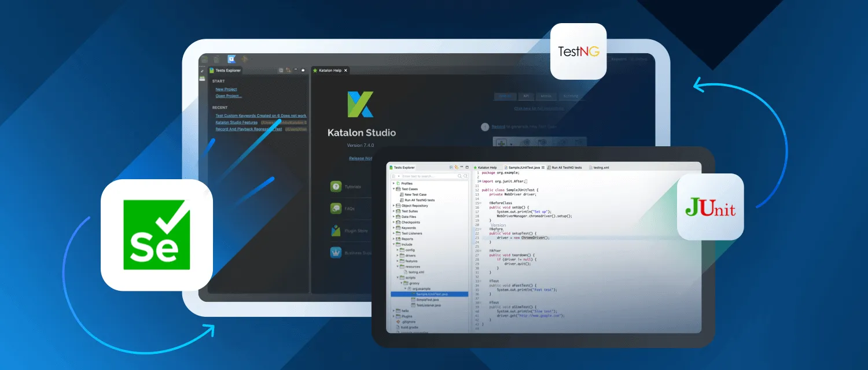Click the advanced search magnifier icon
Screen dimensions: 868x370
tap(465, 176)
